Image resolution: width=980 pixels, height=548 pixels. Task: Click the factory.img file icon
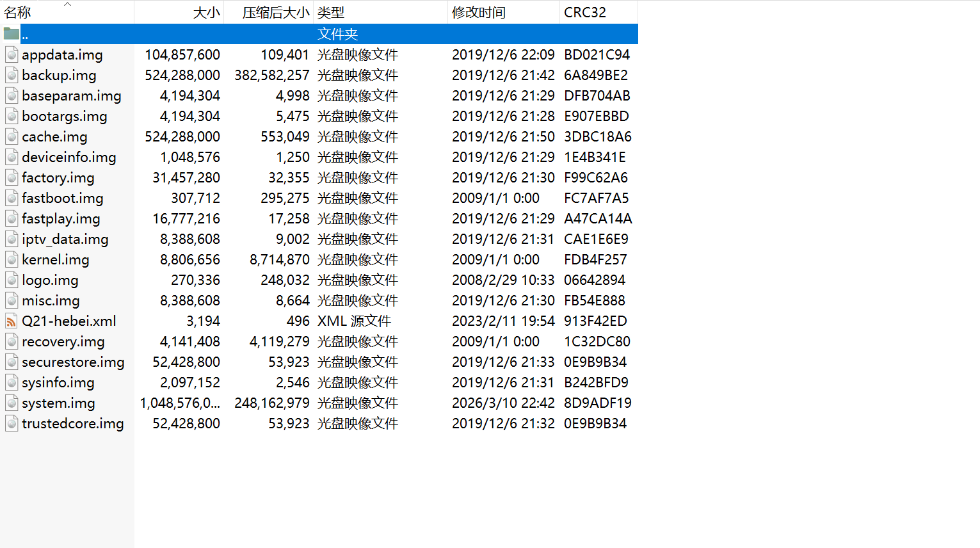[x=12, y=177]
